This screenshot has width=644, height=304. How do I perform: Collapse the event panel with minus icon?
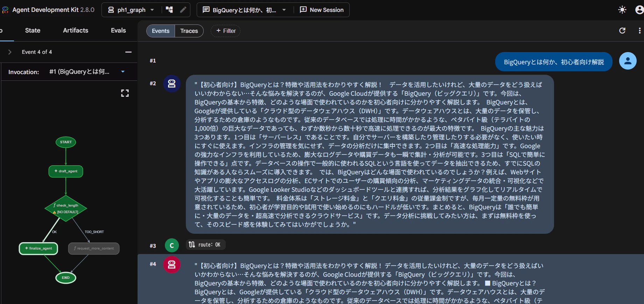[128, 52]
